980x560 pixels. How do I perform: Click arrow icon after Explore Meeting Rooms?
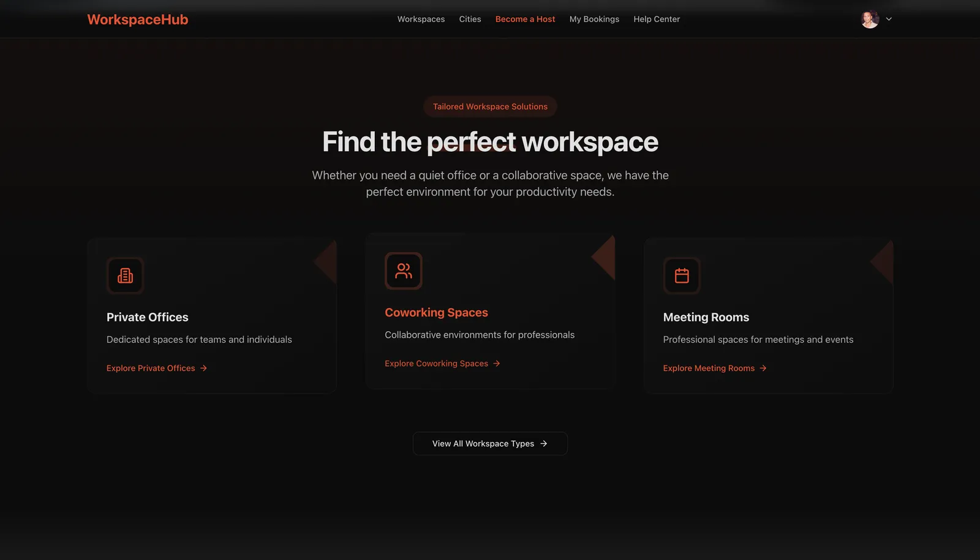click(763, 368)
